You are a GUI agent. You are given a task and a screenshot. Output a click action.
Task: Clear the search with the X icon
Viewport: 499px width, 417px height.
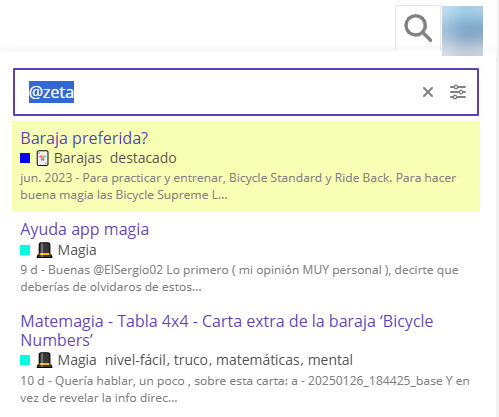[x=428, y=92]
